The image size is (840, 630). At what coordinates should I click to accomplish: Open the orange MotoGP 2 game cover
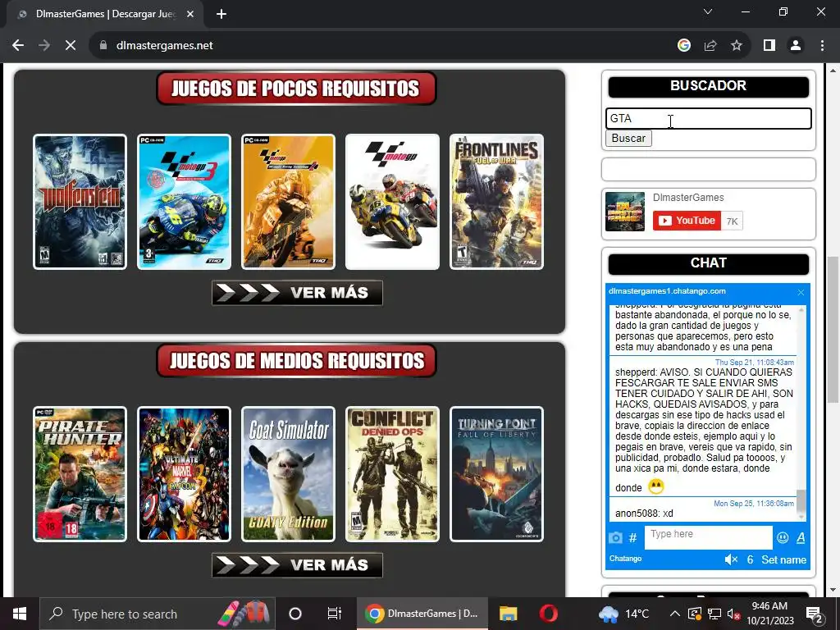click(288, 202)
